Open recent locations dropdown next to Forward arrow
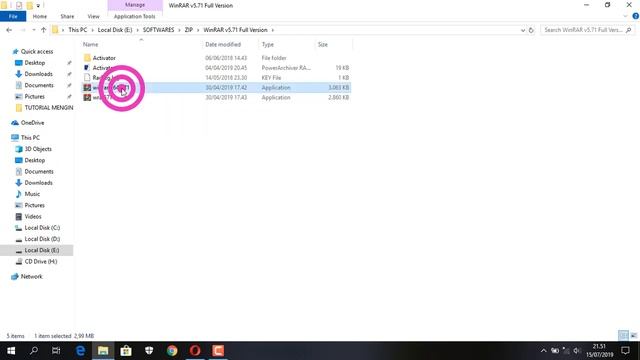Image resolution: width=640 pixels, height=360 pixels. click(34, 30)
